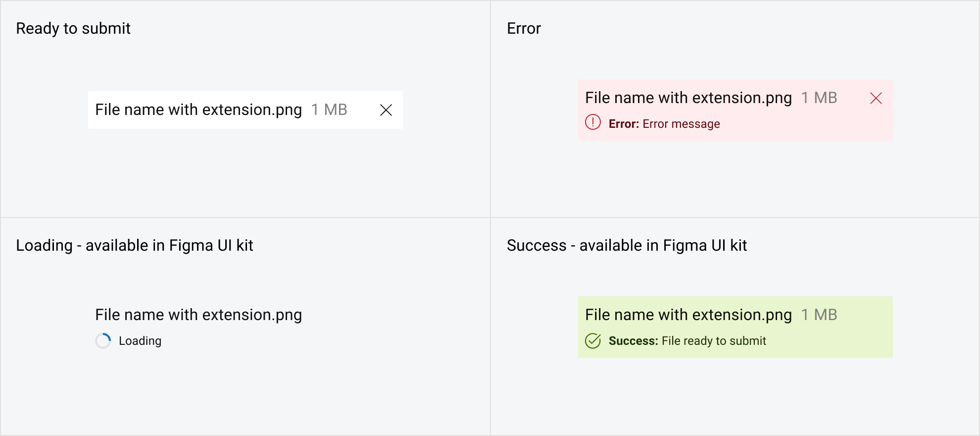This screenshot has height=436, width=980.
Task: Click the "Loading - available in Figma UI kit" heading
Action: [x=135, y=245]
